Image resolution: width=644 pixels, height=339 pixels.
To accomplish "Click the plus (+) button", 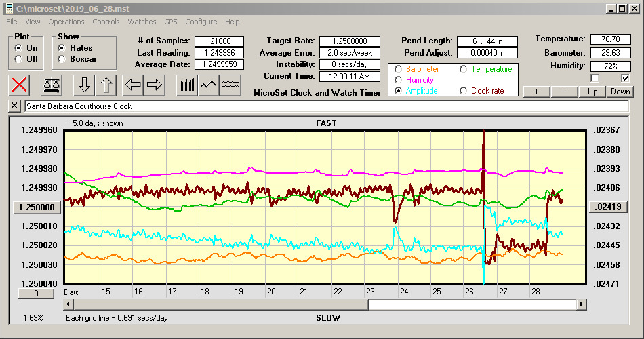I will [536, 92].
